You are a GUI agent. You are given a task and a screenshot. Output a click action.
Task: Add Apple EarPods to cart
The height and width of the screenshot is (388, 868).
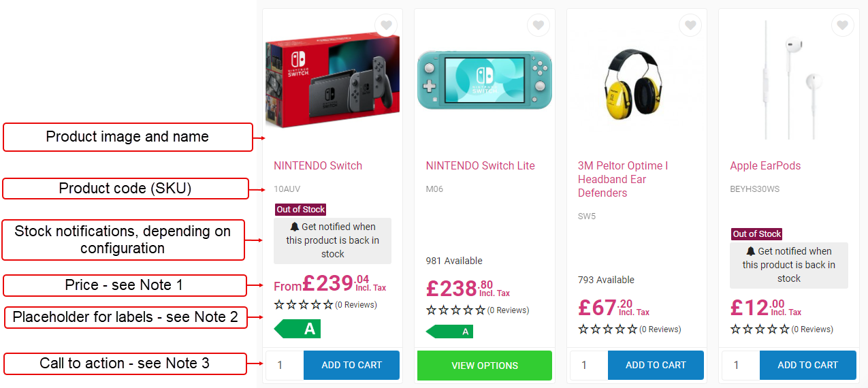[807, 366]
